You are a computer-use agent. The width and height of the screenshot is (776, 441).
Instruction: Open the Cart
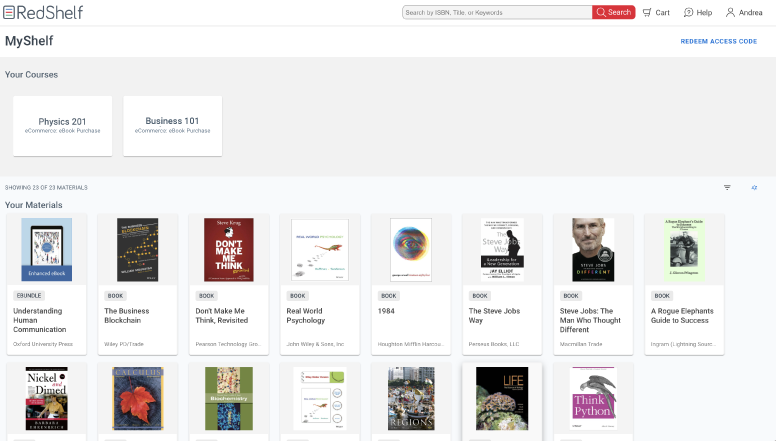(x=656, y=12)
